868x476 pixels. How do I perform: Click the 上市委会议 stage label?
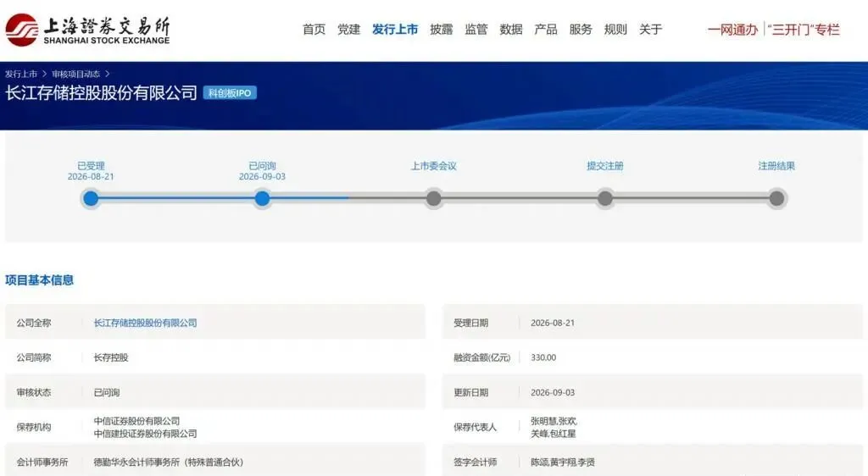433,166
